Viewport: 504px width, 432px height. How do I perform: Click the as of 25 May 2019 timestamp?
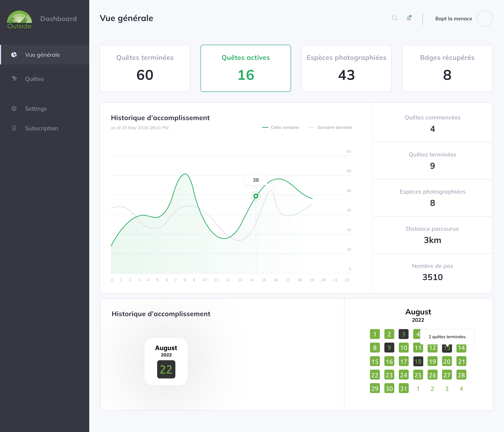140,128
